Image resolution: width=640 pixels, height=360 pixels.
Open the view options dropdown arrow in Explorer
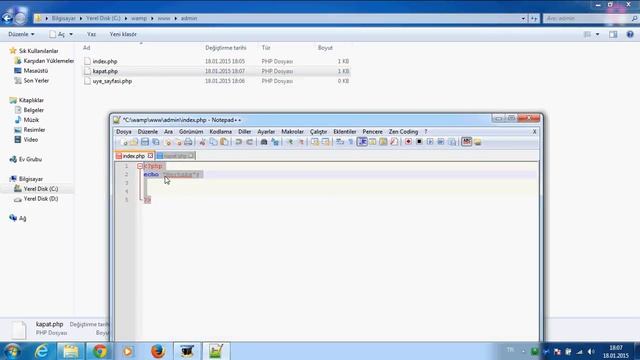click(x=598, y=34)
